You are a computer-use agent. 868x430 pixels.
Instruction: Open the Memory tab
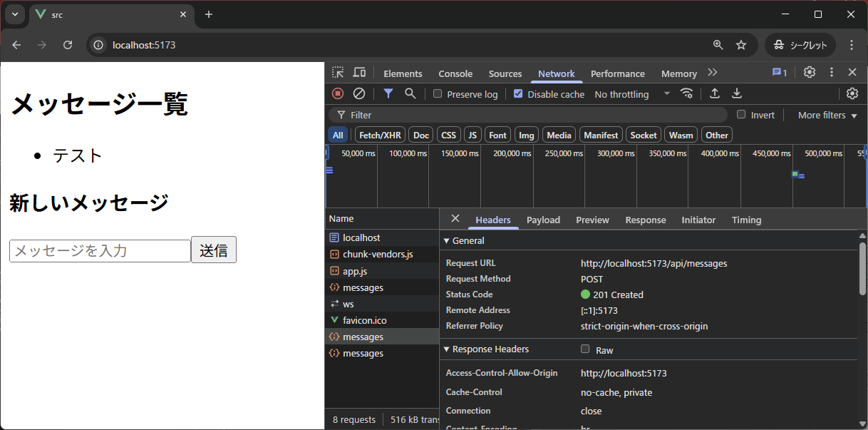click(x=678, y=73)
